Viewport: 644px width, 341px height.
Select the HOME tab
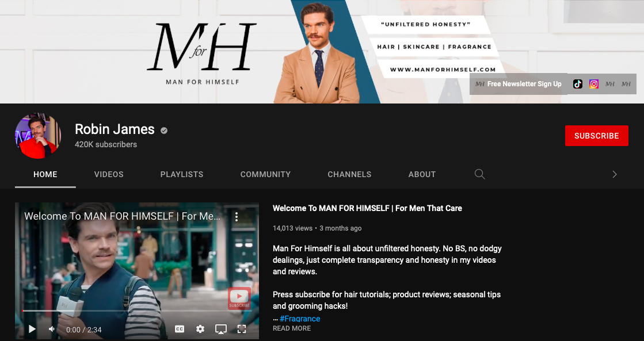(45, 174)
